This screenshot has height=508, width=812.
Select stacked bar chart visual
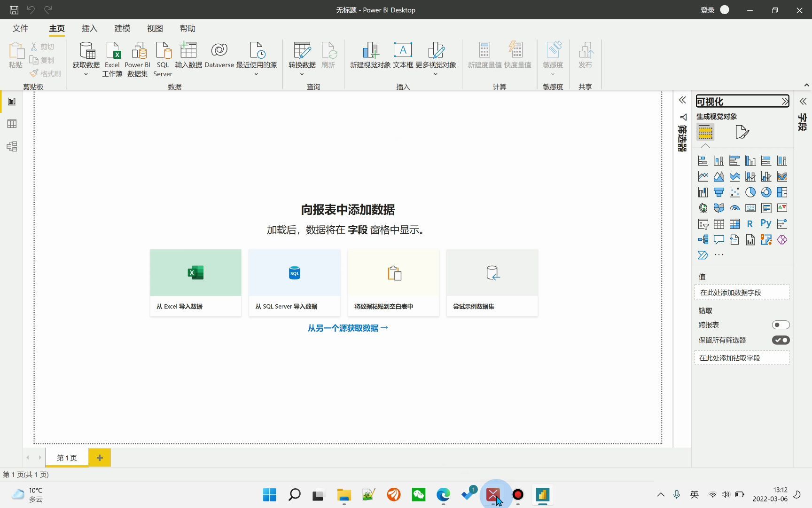pyautogui.click(x=703, y=161)
